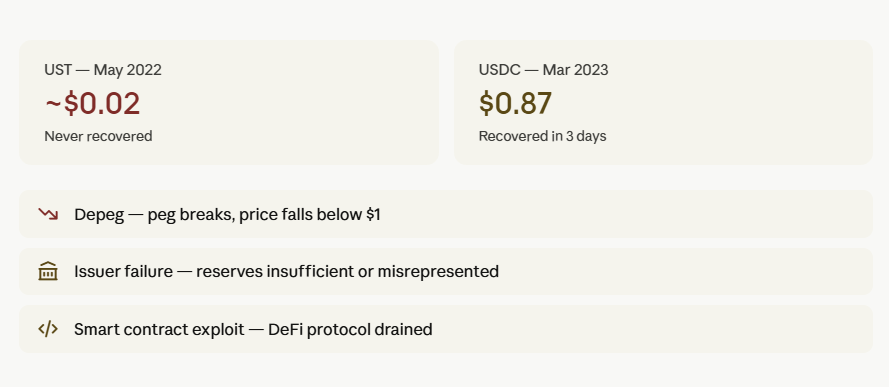Click the red ~$0.02 price value

click(92, 104)
